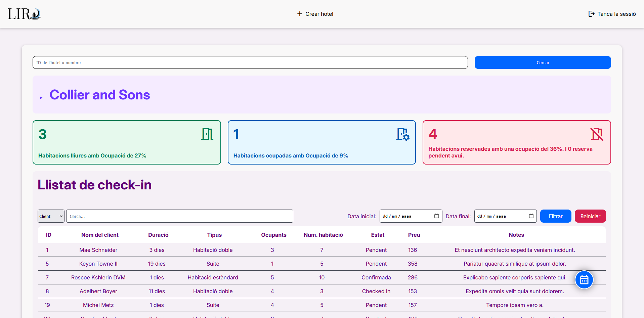644x318 pixels.
Task: Click the crossed-calendar icon on the red card
Action: point(597,134)
